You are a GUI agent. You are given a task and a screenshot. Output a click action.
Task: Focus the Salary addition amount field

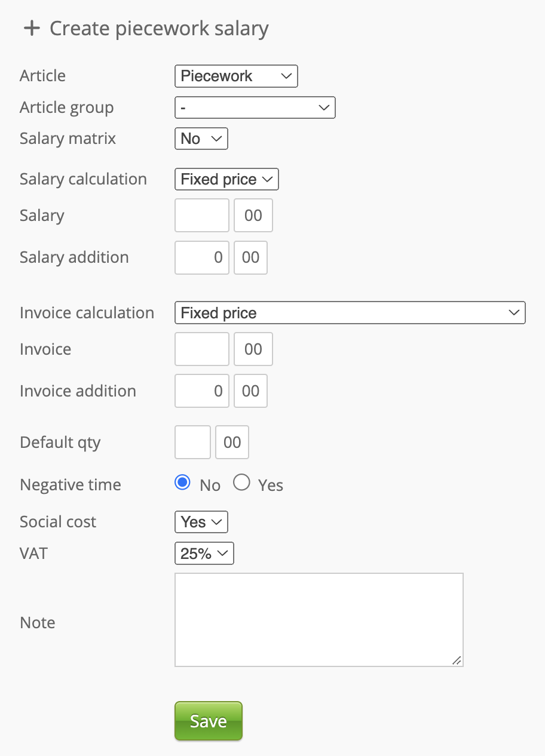202,258
